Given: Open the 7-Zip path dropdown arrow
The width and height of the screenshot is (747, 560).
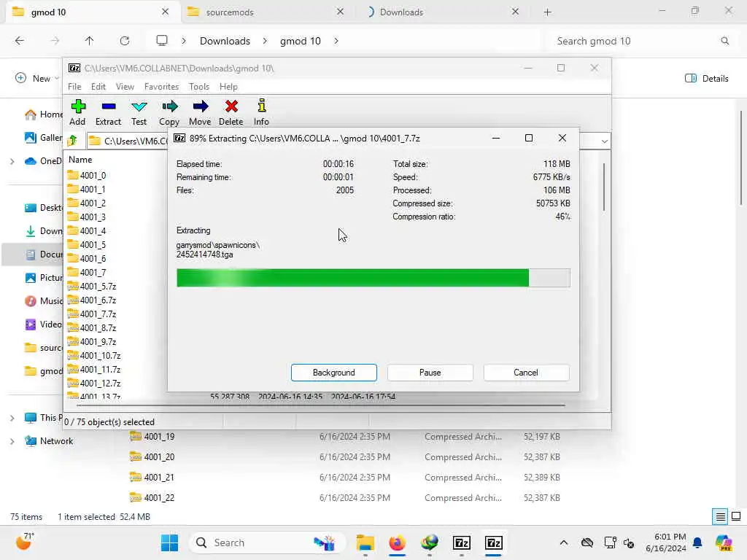Looking at the screenshot, I should point(604,141).
